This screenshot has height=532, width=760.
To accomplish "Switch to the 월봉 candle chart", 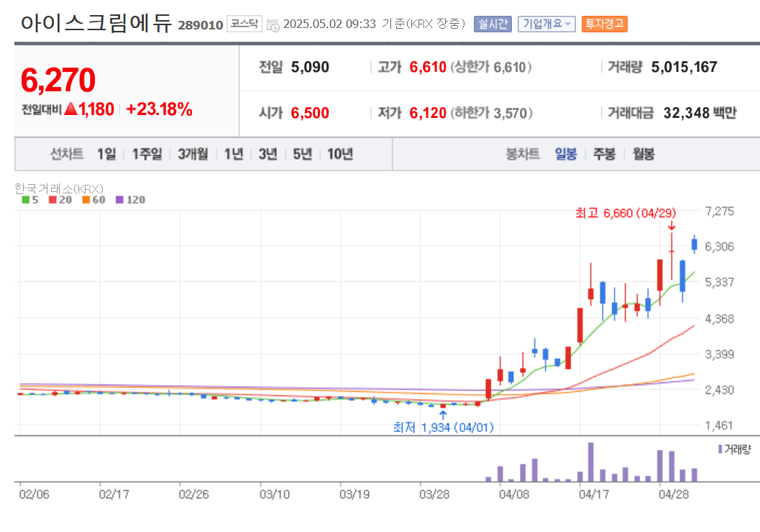I will pyautogui.click(x=644, y=154).
